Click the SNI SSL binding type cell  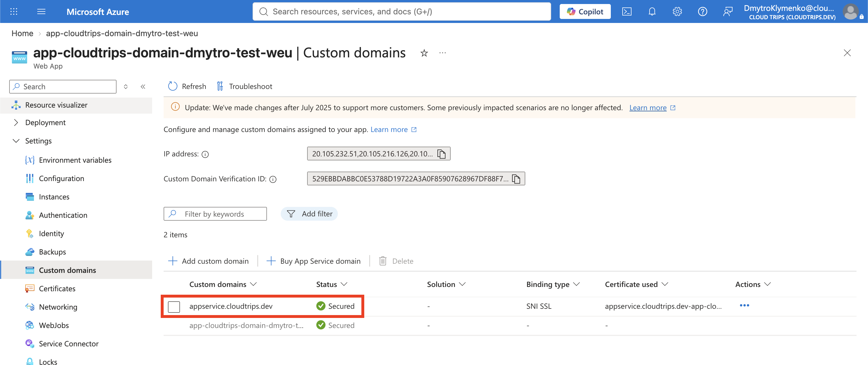click(x=539, y=306)
